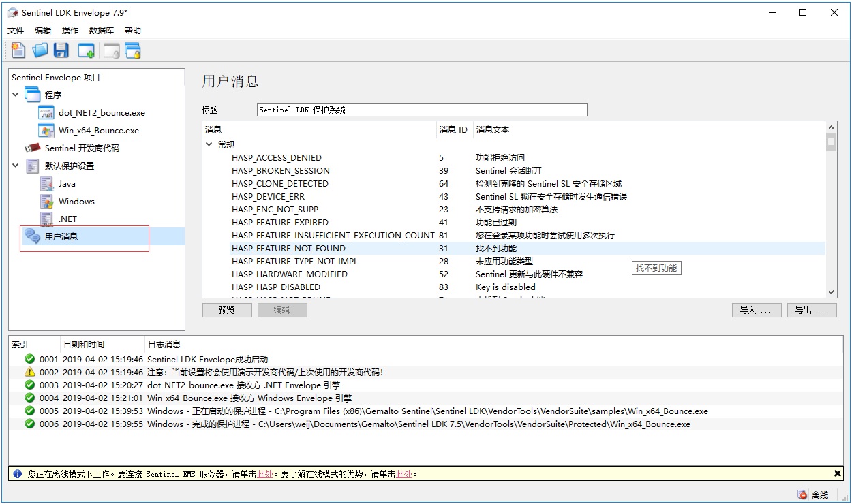Click the message list vertical scrollbar thumb

831,142
